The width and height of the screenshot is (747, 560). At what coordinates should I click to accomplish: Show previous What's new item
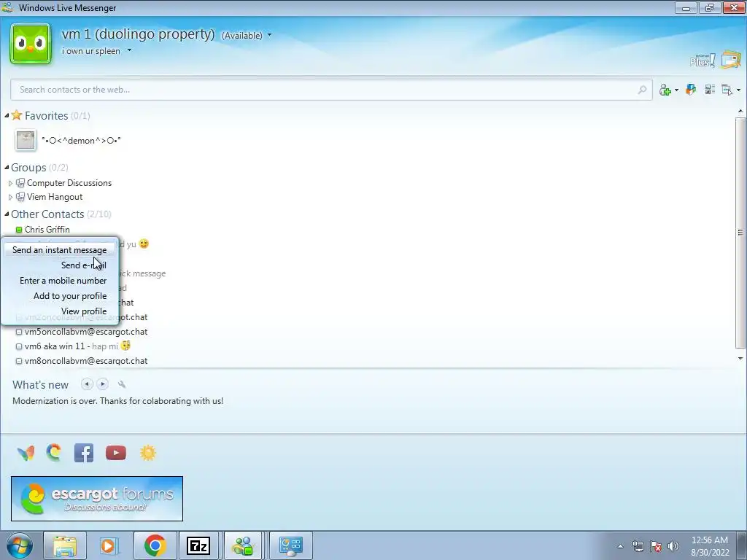pos(87,384)
